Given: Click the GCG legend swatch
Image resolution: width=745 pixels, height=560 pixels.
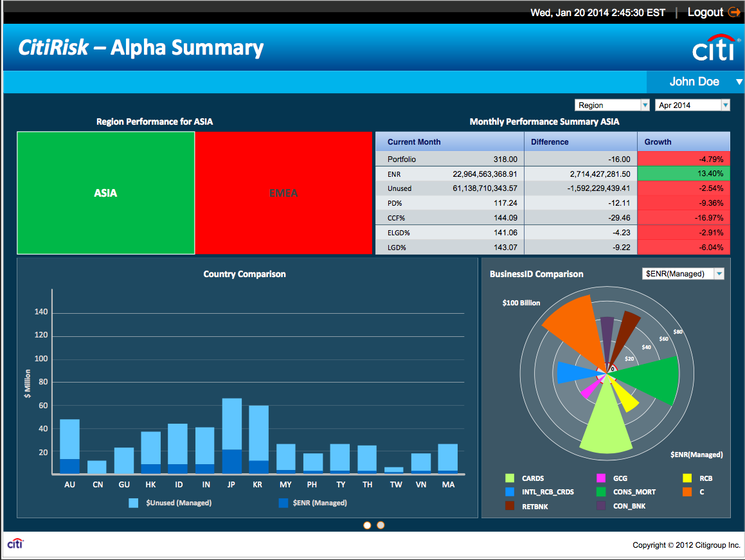Looking at the screenshot, I should coord(601,478).
